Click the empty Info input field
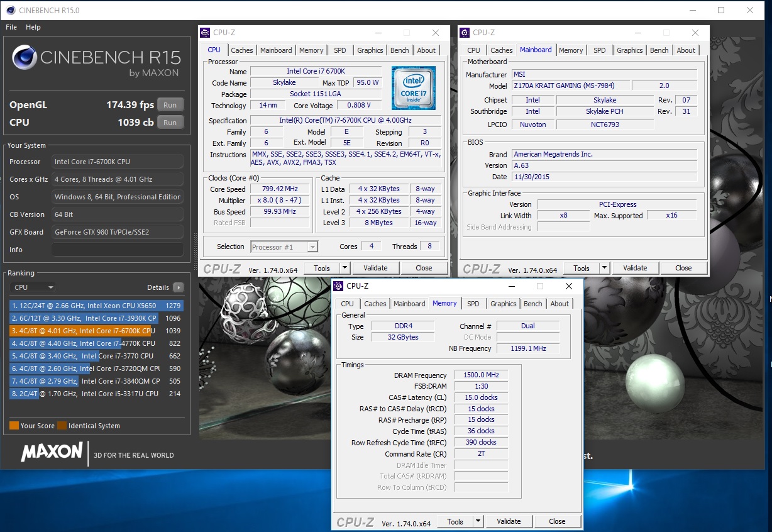 (x=118, y=250)
